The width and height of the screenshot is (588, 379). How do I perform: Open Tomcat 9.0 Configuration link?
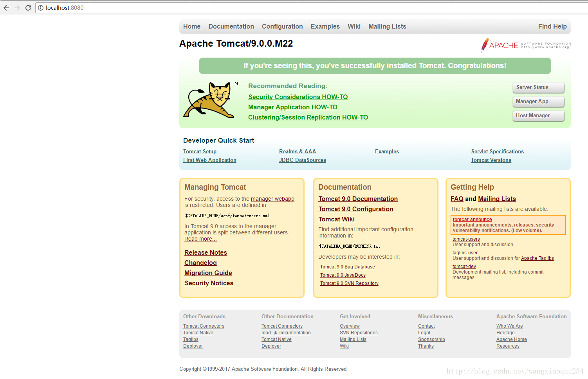coord(356,209)
